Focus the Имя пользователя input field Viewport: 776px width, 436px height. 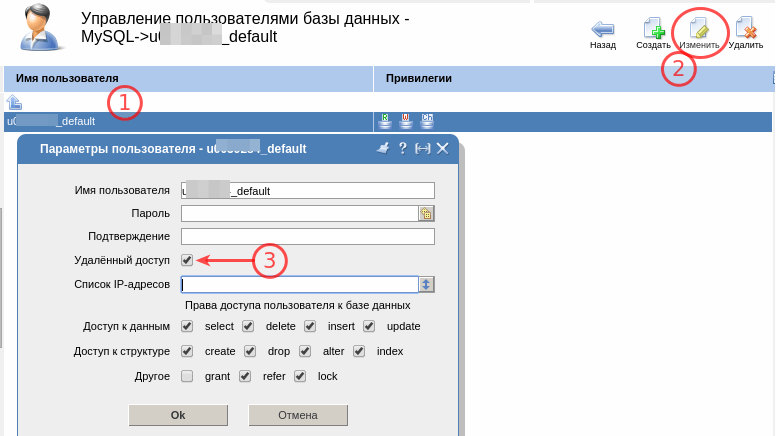point(308,191)
